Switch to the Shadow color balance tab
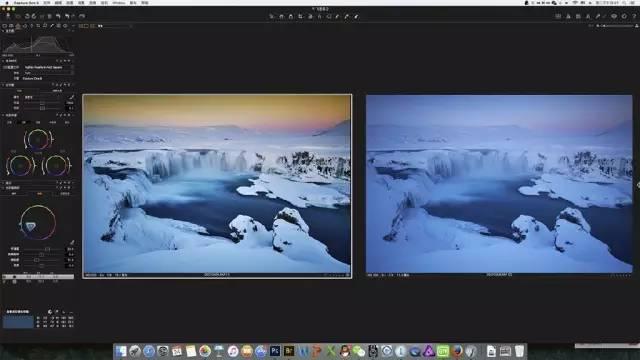The width and height of the screenshot is (640, 360). [x=38, y=122]
